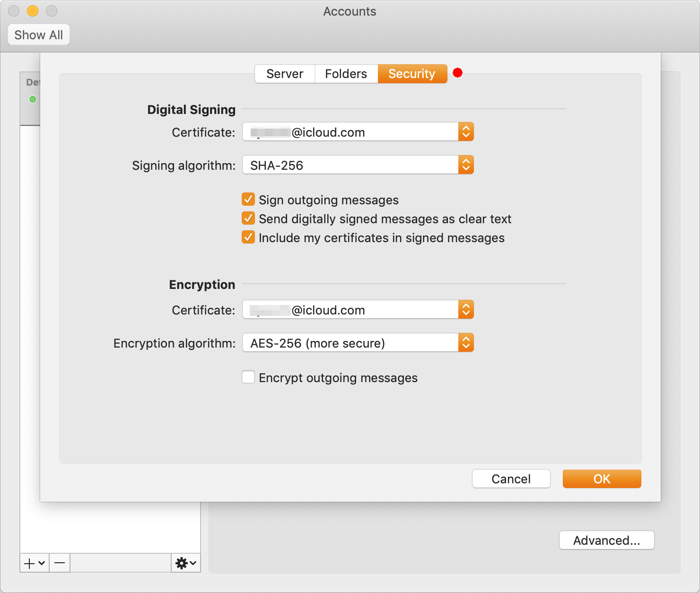
Task: Open Digital Signing Certificate dropdown
Action: point(358,132)
